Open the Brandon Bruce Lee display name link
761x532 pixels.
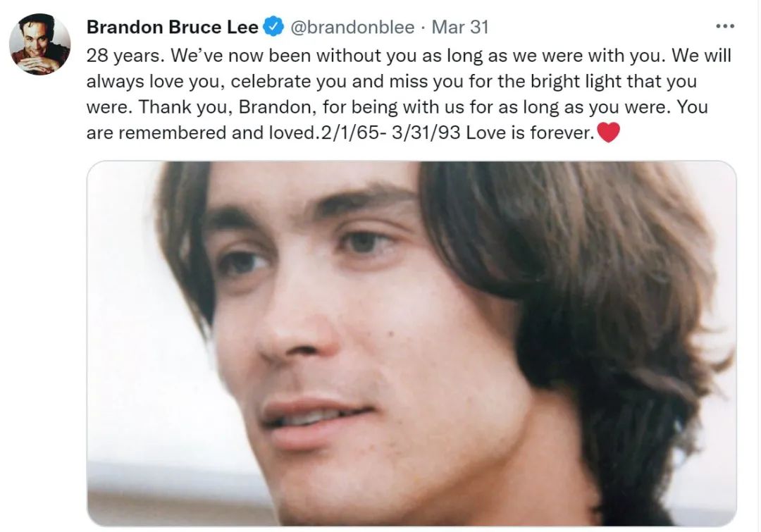(173, 27)
